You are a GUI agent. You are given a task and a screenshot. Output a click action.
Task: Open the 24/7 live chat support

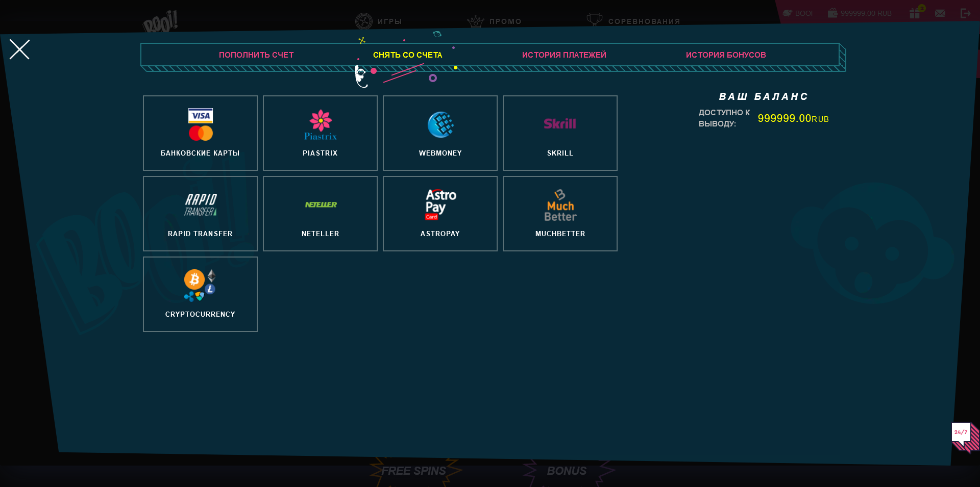(x=963, y=435)
